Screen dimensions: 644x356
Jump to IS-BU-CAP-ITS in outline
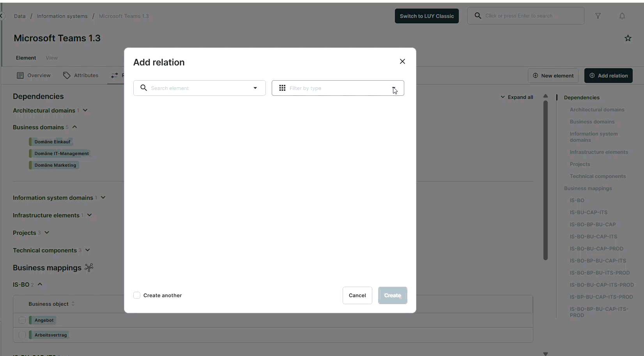click(588, 212)
